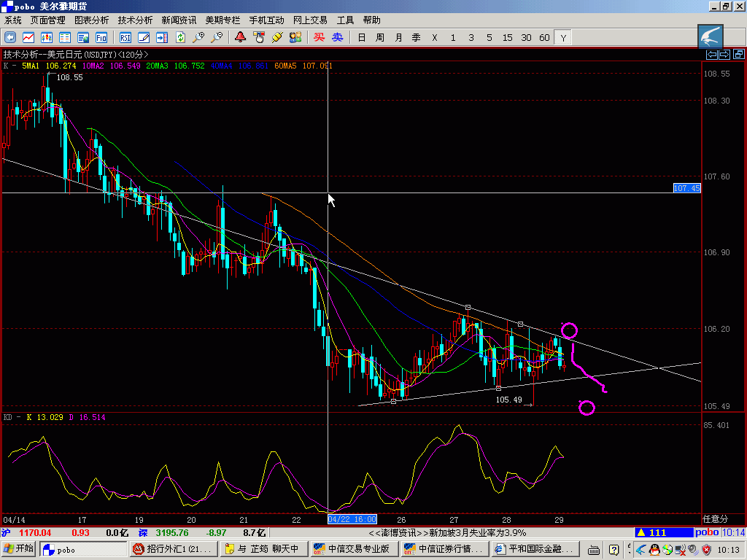The width and height of the screenshot is (747, 560).
Task: Open the 美期专栏 menu
Action: coord(222,20)
